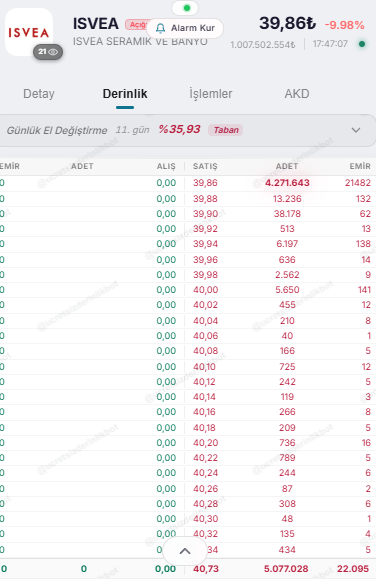Click the %35,93 turnover value
Viewport: 376px width, 579px height.
(x=180, y=129)
